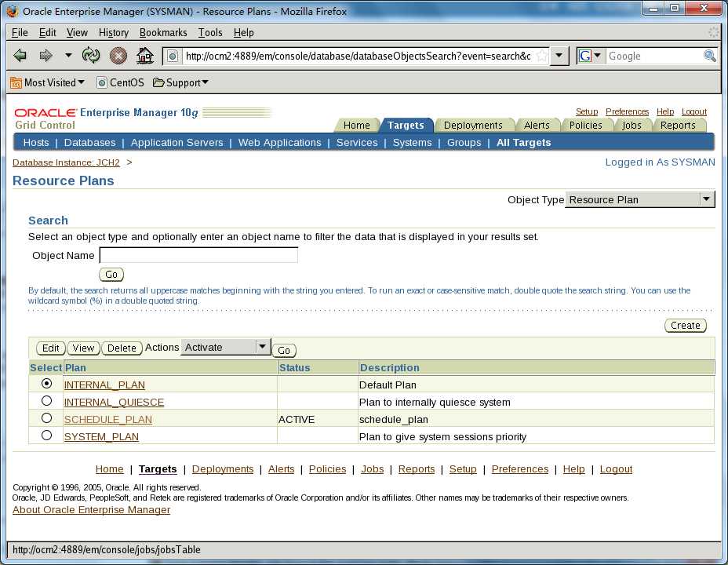
Task: Click the page identity icon in the address bar
Action: (x=173, y=56)
